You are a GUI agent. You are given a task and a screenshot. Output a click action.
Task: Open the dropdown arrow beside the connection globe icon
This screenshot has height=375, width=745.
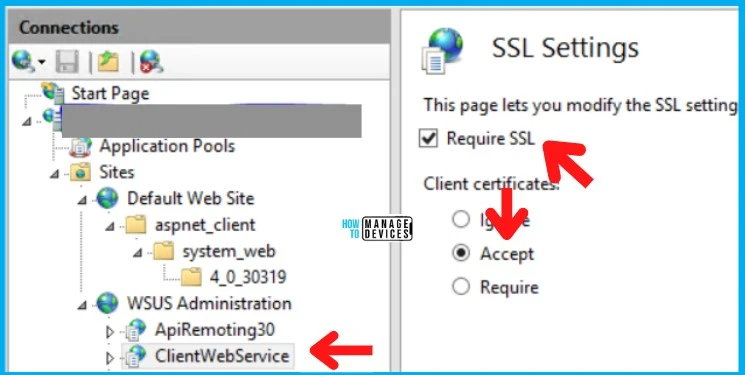(41, 63)
